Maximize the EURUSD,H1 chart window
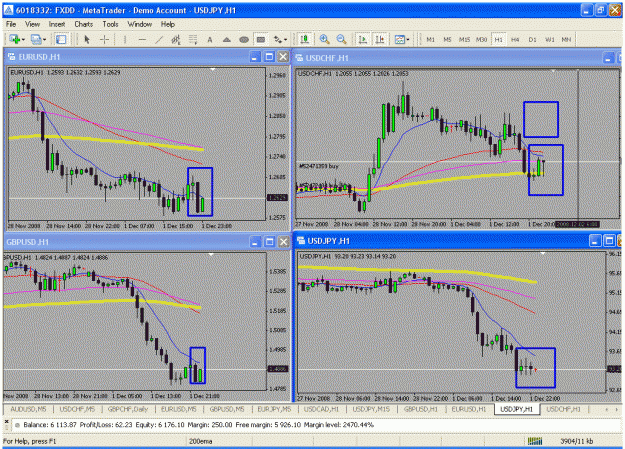Viewport: 625px width, 449px height. 269,57
